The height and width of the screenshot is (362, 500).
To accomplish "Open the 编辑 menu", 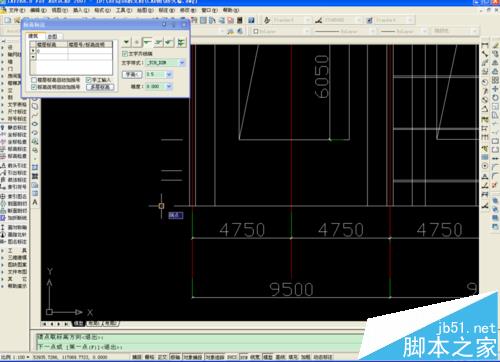I will tap(38, 10).
